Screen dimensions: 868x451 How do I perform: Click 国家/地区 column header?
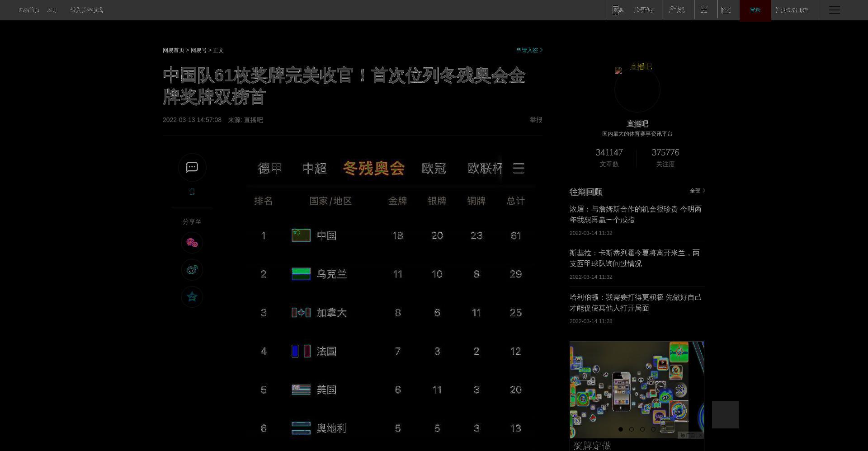[330, 201]
